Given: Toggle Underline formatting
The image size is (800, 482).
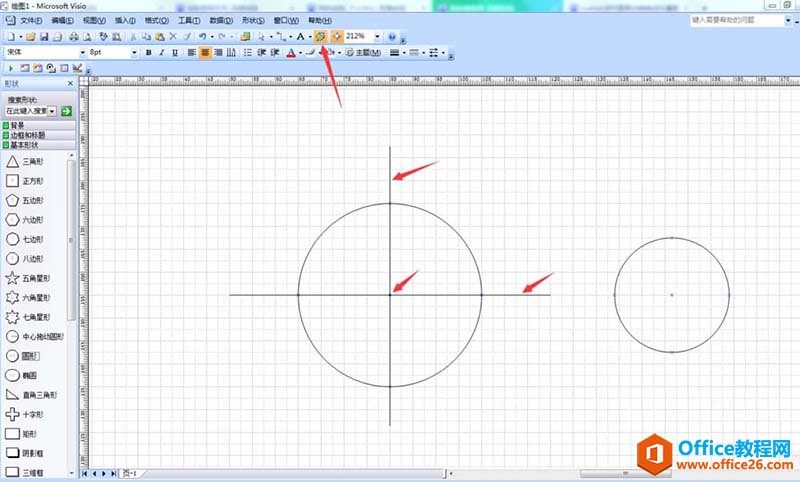Looking at the screenshot, I should coord(175,53).
